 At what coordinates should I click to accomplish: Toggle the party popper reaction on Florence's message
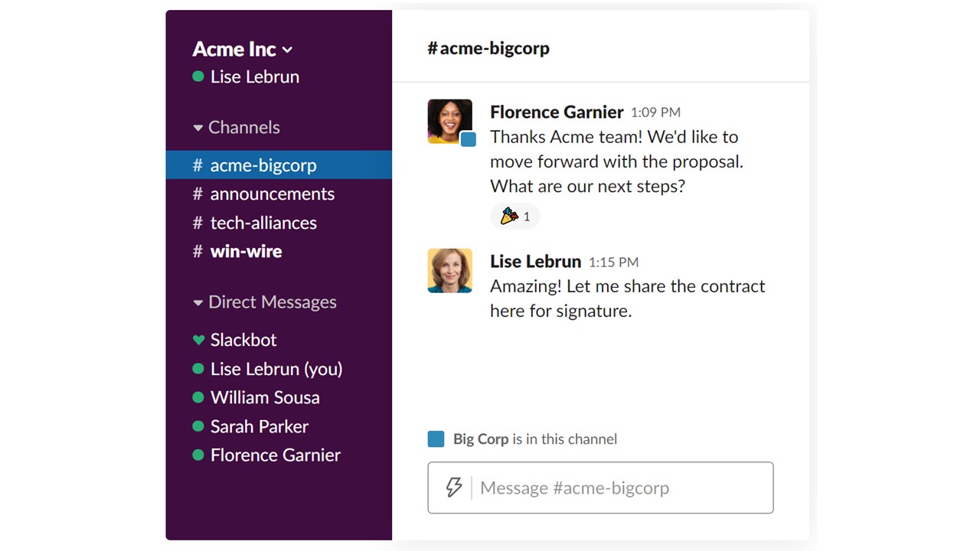[514, 216]
